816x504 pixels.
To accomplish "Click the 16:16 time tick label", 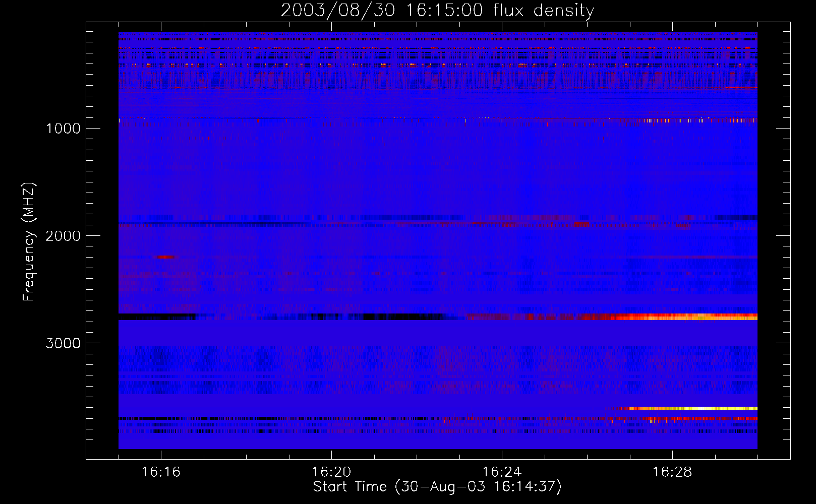I will [161, 472].
